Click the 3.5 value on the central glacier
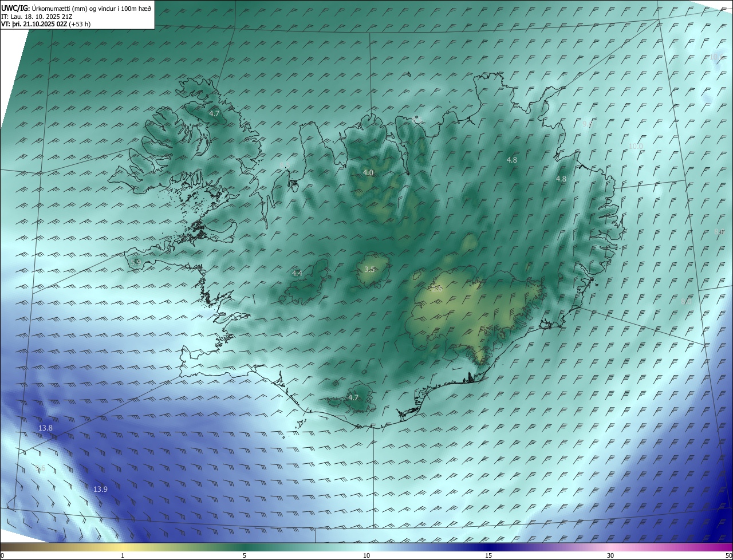Image resolution: width=733 pixels, height=560 pixels. 369,269
